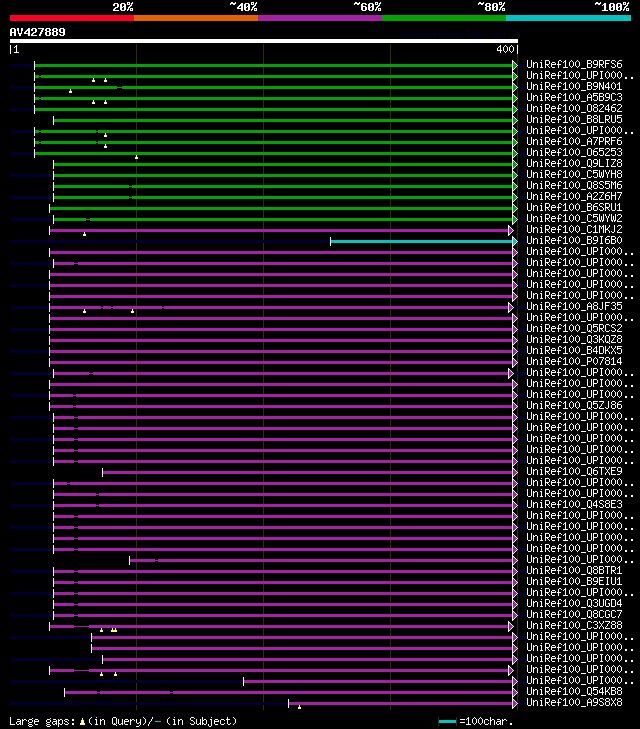Select the UniRef100_B9EIU1 label
Image resolution: width=640 pixels, height=729 pixels.
click(x=574, y=582)
